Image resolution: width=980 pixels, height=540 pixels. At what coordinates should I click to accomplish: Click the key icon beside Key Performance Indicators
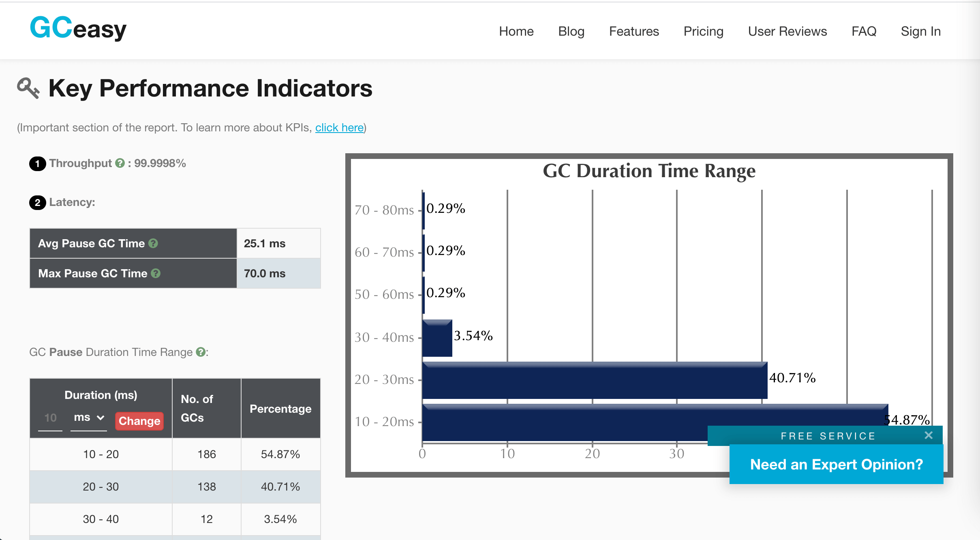coord(28,88)
